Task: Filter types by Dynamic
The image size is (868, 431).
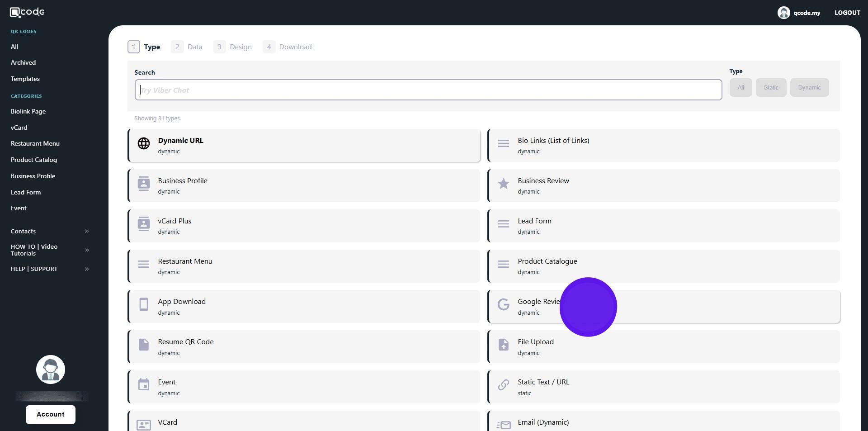Action: (809, 88)
